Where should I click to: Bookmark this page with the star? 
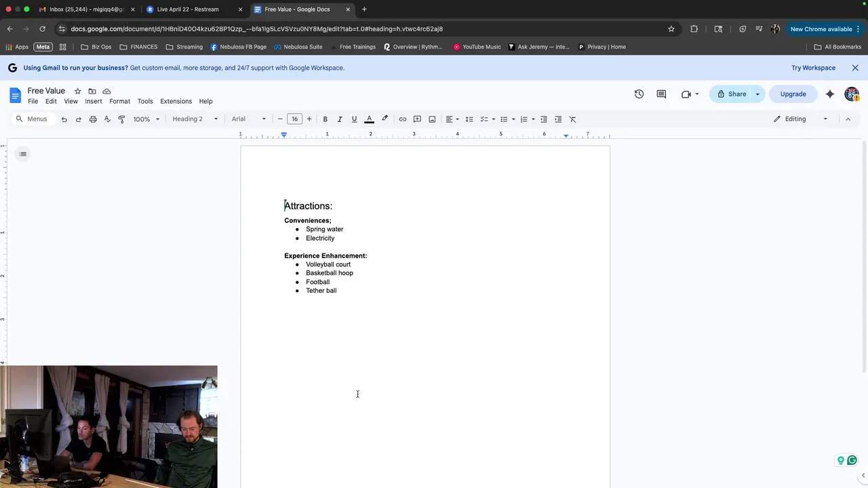(x=671, y=29)
